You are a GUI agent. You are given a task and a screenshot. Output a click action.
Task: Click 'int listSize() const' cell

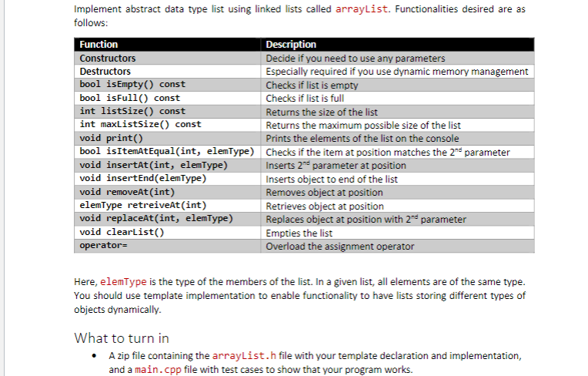[x=167, y=112]
